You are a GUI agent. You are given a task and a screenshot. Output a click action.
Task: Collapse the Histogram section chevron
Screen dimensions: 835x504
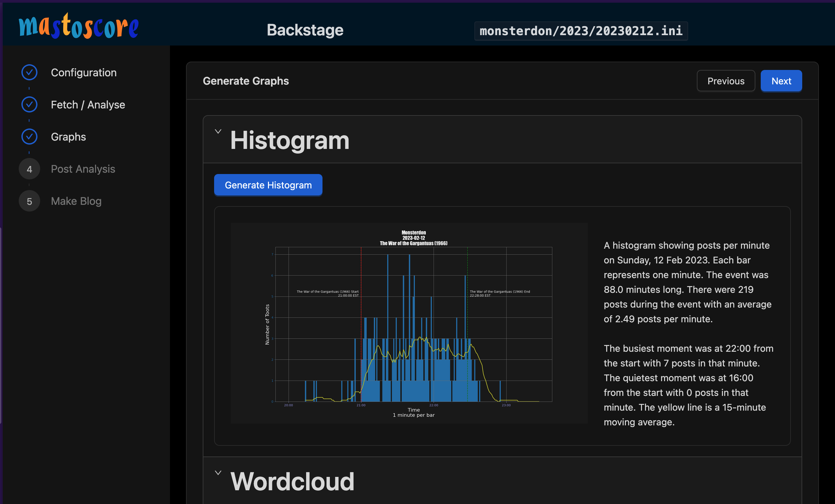(218, 132)
